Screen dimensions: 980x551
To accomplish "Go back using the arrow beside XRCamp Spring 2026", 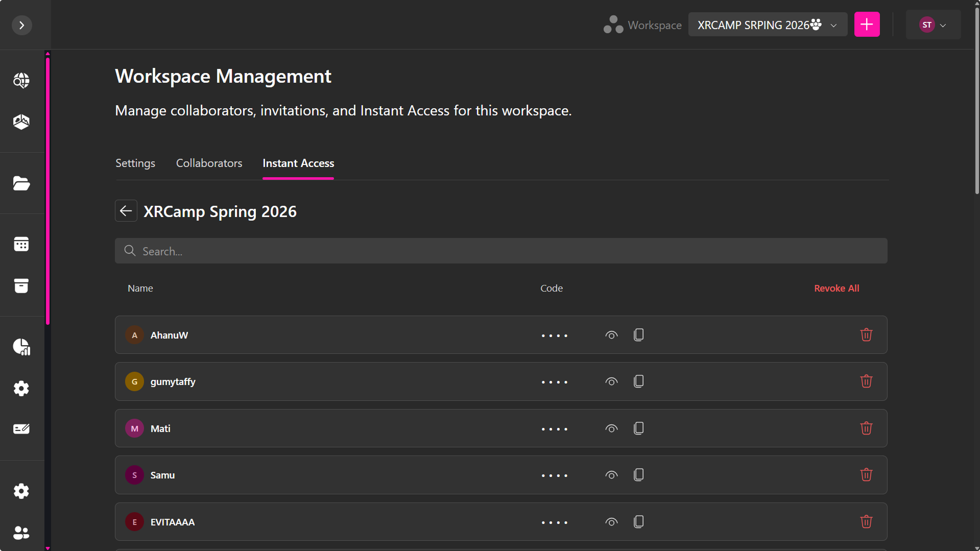I will [126, 211].
